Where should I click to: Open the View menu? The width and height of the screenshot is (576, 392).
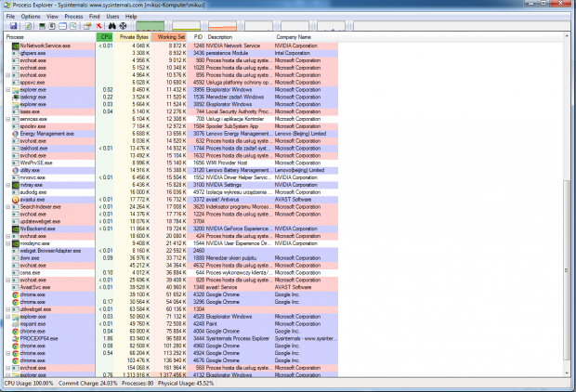click(52, 17)
